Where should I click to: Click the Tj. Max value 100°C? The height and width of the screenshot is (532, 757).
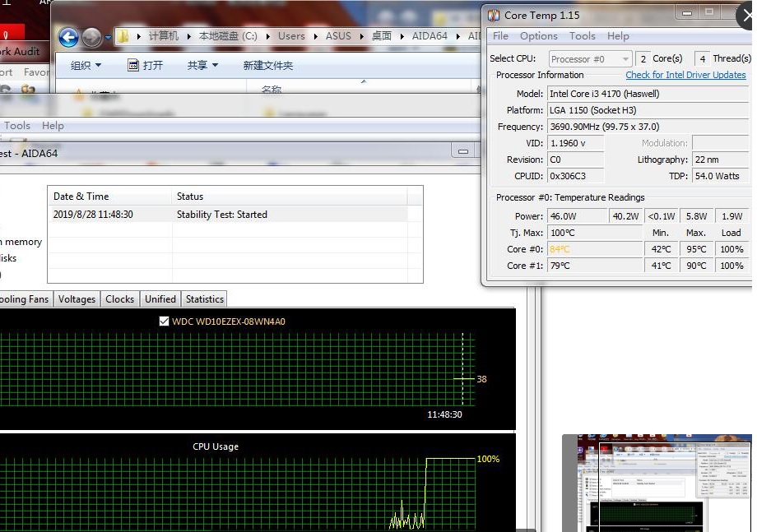[595, 233]
